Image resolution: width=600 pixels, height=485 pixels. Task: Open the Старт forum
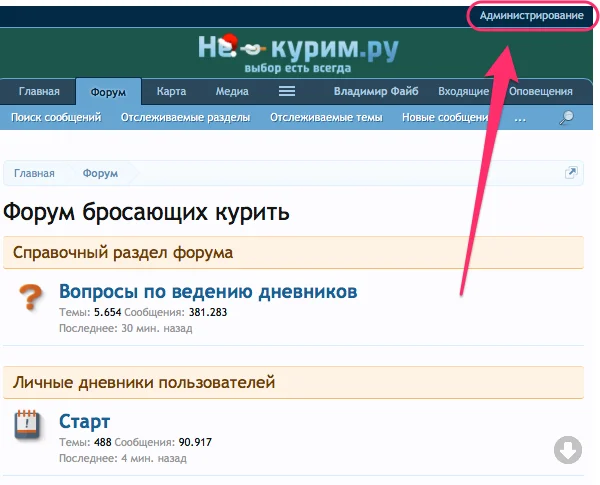85,421
